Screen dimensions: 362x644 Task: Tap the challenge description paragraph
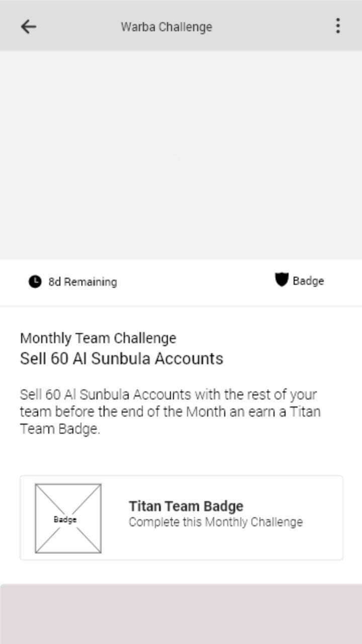pyautogui.click(x=170, y=412)
